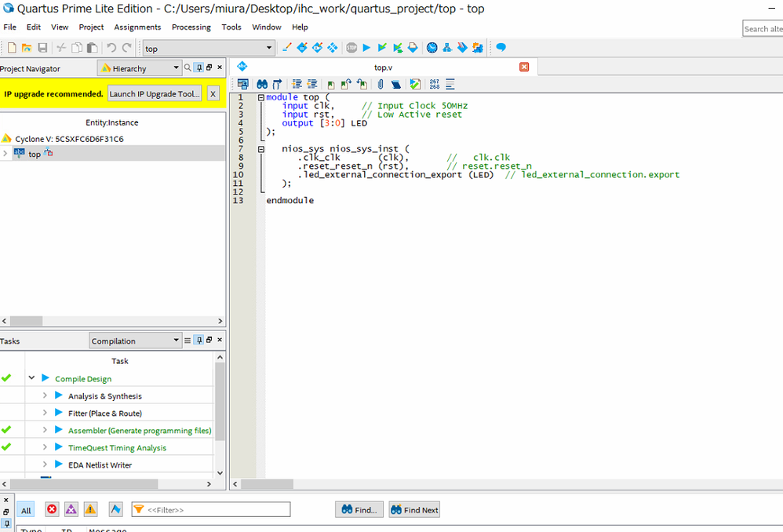Toggle the warning messages filter
Viewport: 783px width, 532px height.
point(90,510)
